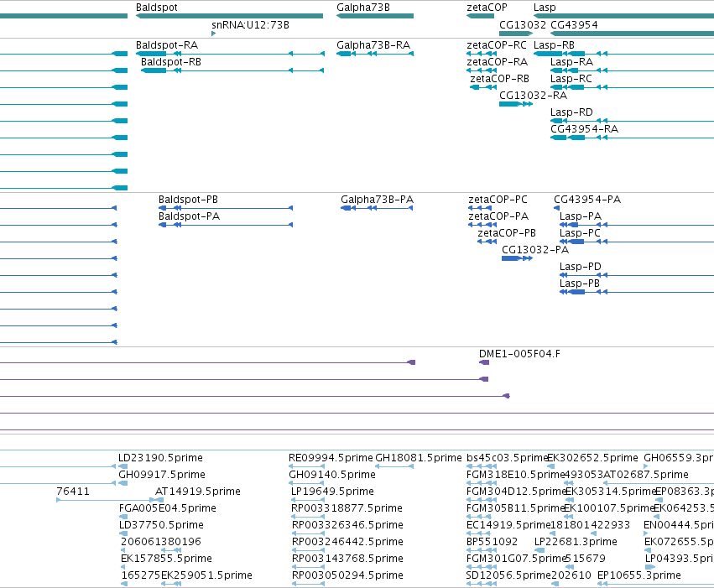
Task: Click the CG13032-RA transcript label
Action: (x=534, y=96)
